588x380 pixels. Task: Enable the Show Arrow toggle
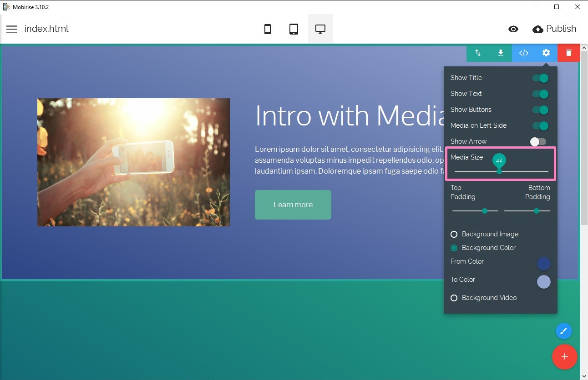(538, 142)
